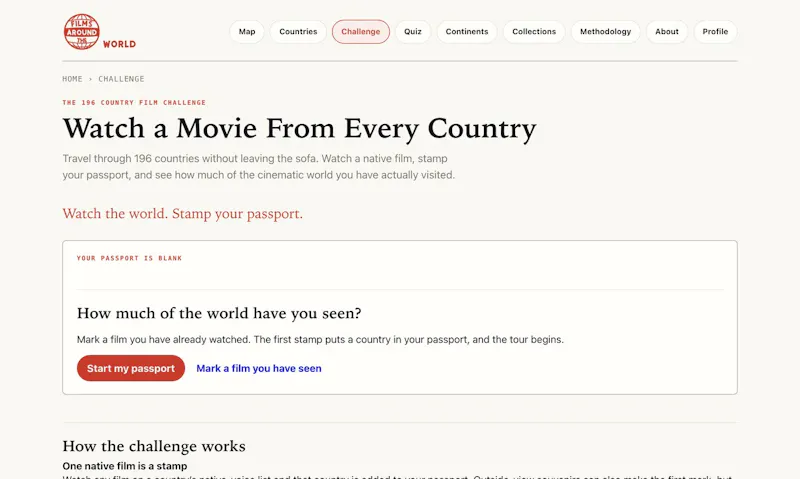Go to the Countries page
This screenshot has height=479, width=800.
tap(298, 32)
